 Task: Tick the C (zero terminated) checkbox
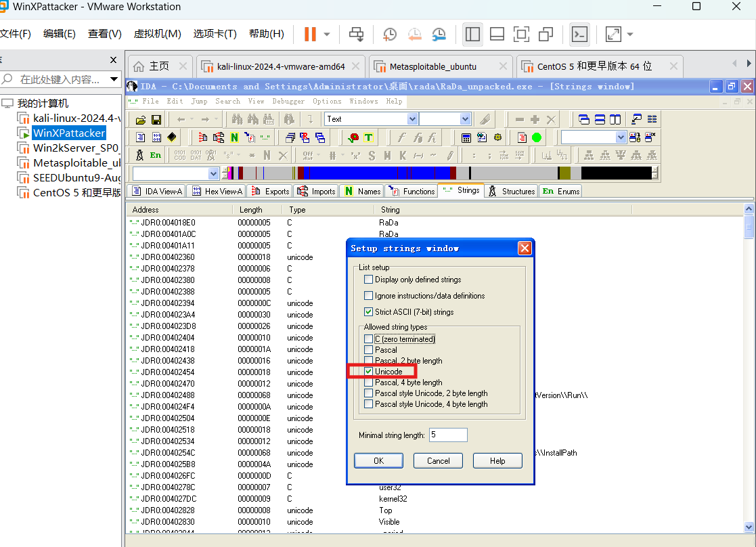(x=368, y=339)
